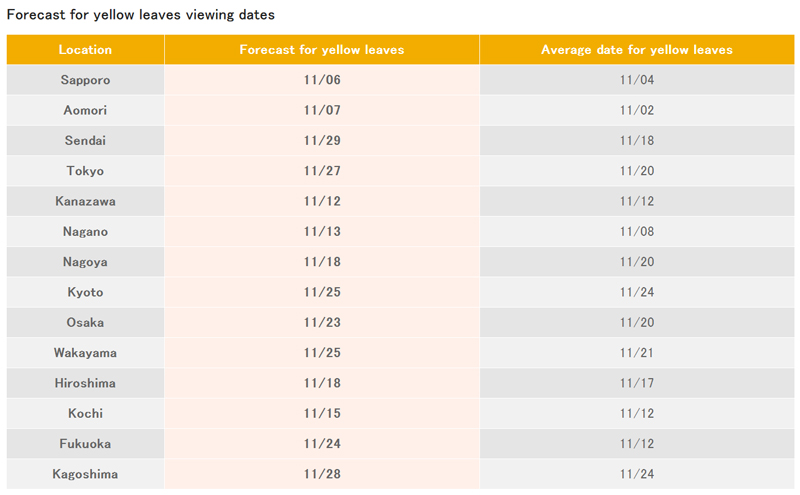Image resolution: width=800 pixels, height=495 pixels.
Task: Select the Tokyo row label
Action: pos(85,171)
